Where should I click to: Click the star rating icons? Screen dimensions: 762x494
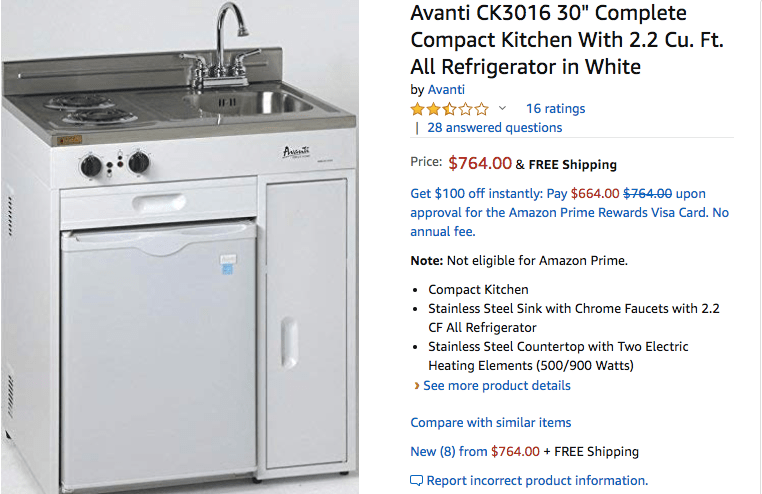tap(450, 109)
